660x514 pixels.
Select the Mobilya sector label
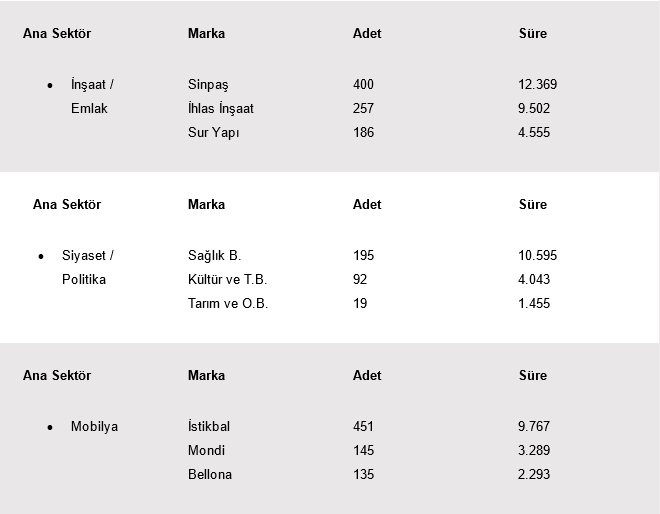pos(94,427)
